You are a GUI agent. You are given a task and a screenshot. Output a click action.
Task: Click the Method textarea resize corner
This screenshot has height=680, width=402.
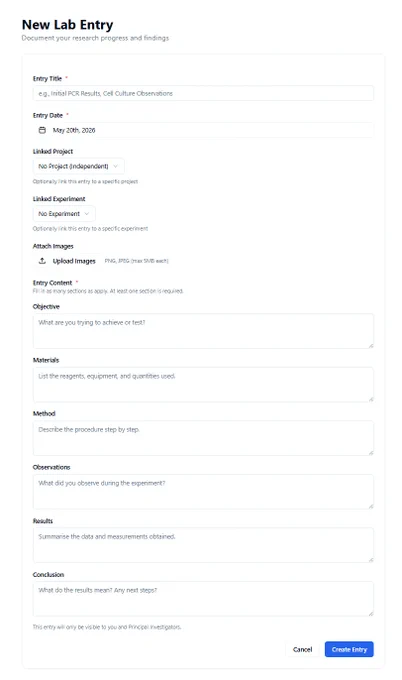point(371,453)
